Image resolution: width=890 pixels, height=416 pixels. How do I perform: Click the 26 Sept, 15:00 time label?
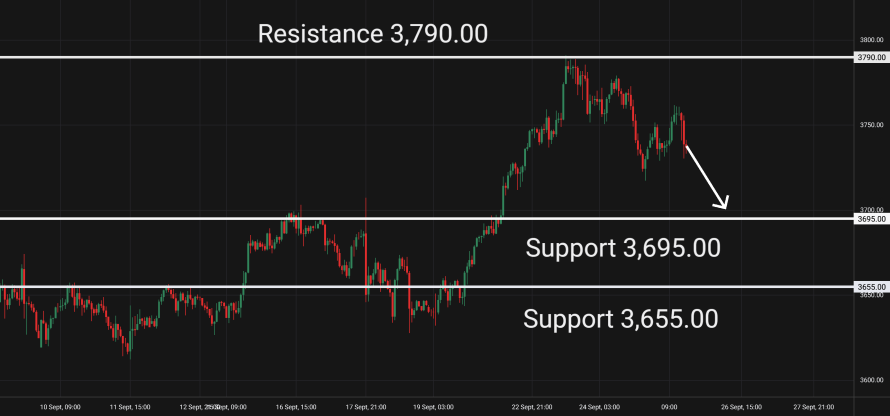point(742,406)
